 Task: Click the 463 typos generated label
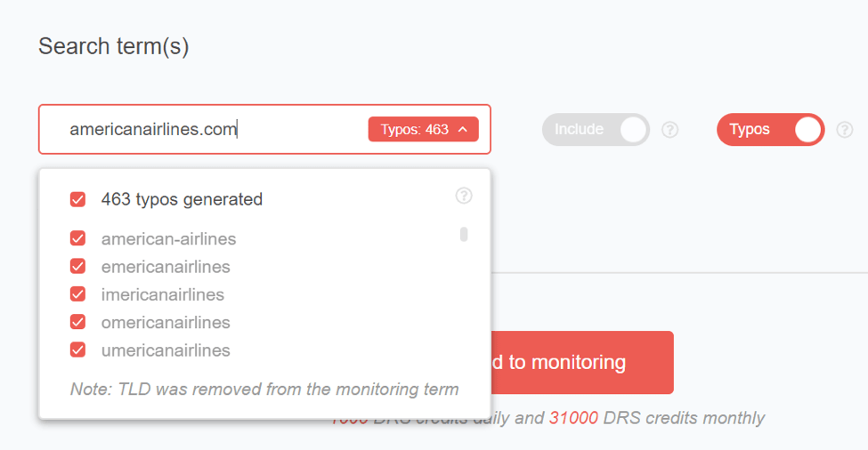point(182,199)
